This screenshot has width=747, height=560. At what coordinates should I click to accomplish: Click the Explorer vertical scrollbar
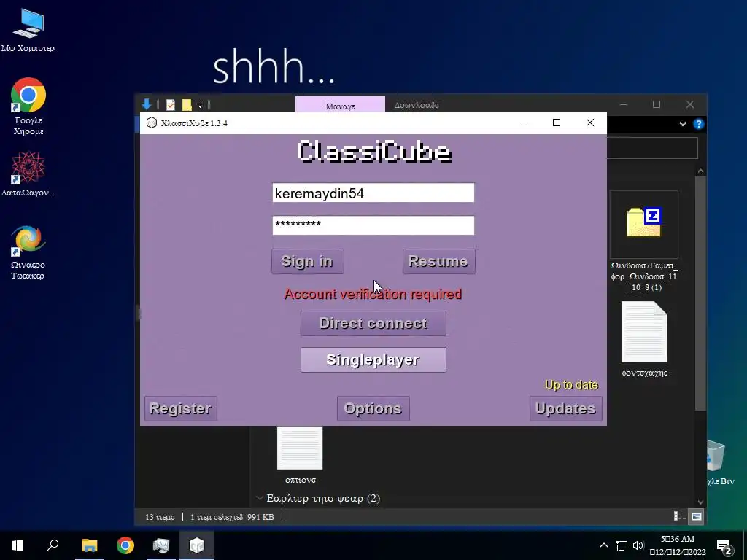[700, 293]
